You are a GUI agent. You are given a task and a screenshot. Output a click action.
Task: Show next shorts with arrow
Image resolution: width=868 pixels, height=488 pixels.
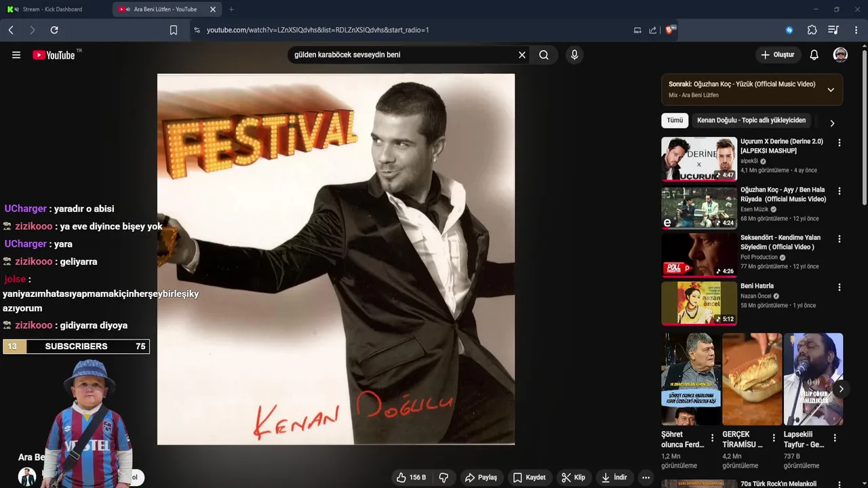[841, 389]
